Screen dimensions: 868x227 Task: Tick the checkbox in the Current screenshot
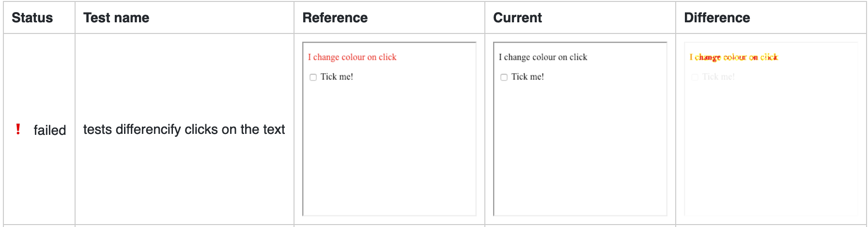(504, 77)
